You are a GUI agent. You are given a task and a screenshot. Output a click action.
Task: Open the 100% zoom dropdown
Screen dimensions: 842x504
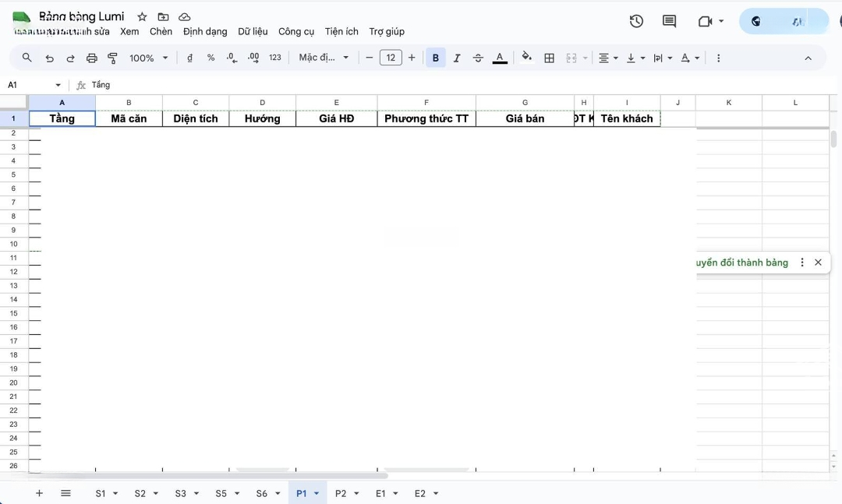[x=148, y=58]
